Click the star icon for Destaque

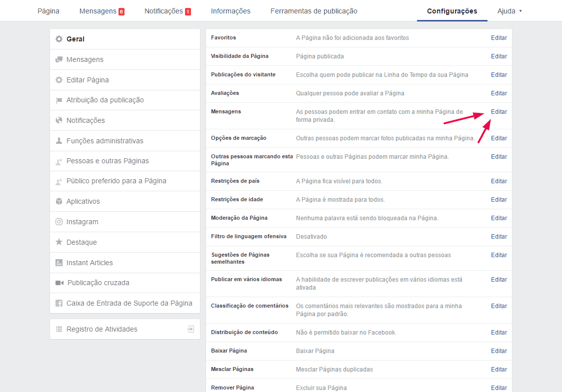[x=59, y=242]
